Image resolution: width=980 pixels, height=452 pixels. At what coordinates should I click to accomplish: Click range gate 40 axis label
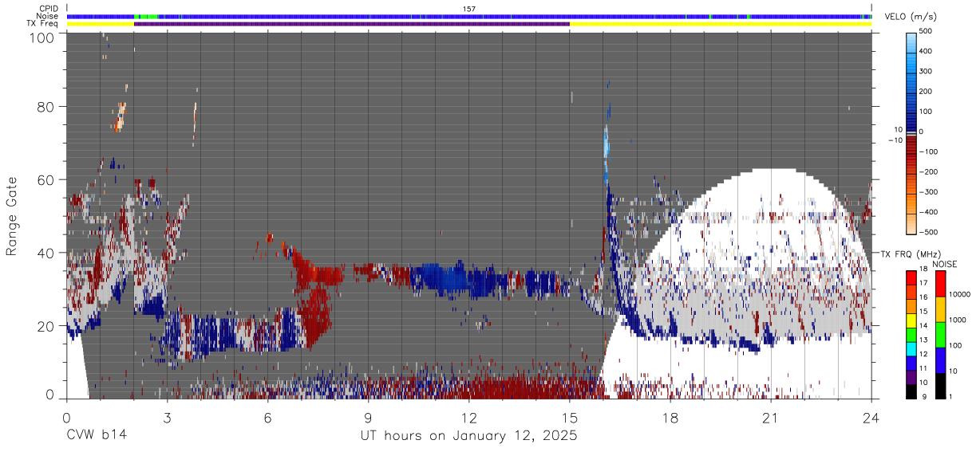coord(47,253)
